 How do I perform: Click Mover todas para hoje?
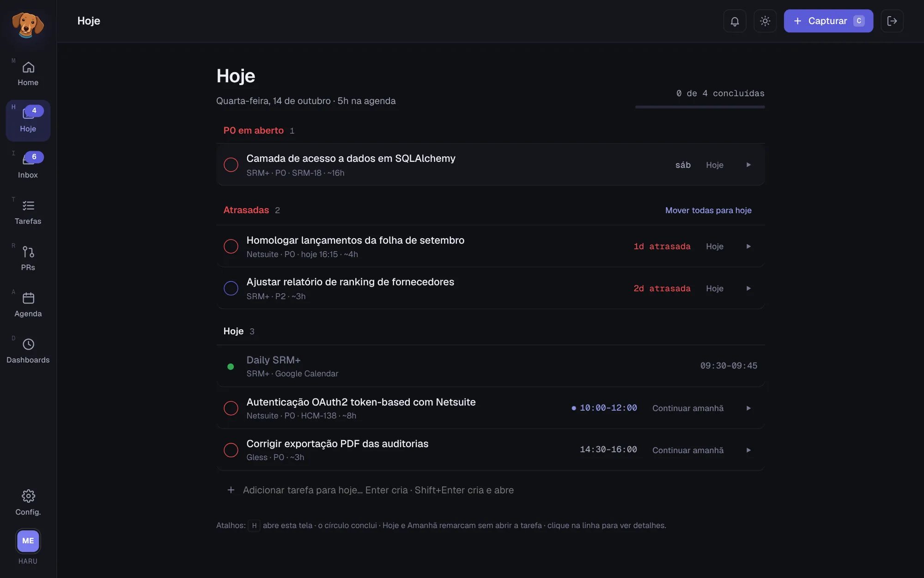pos(708,210)
